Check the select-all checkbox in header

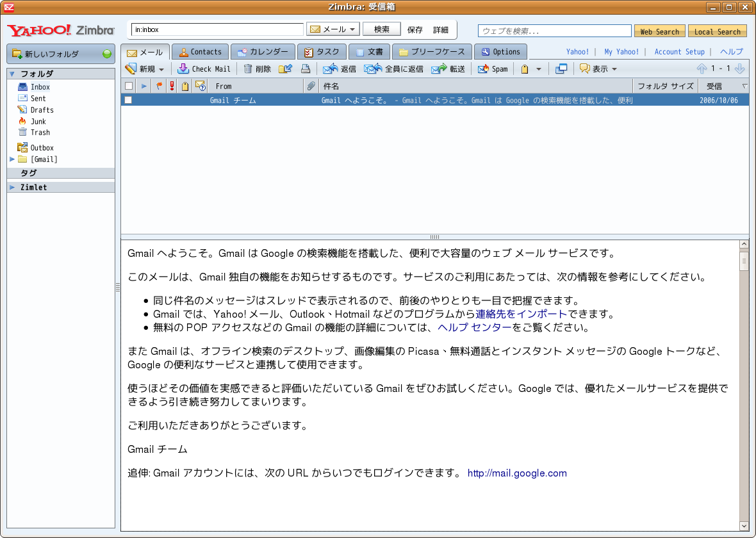pyautogui.click(x=129, y=86)
